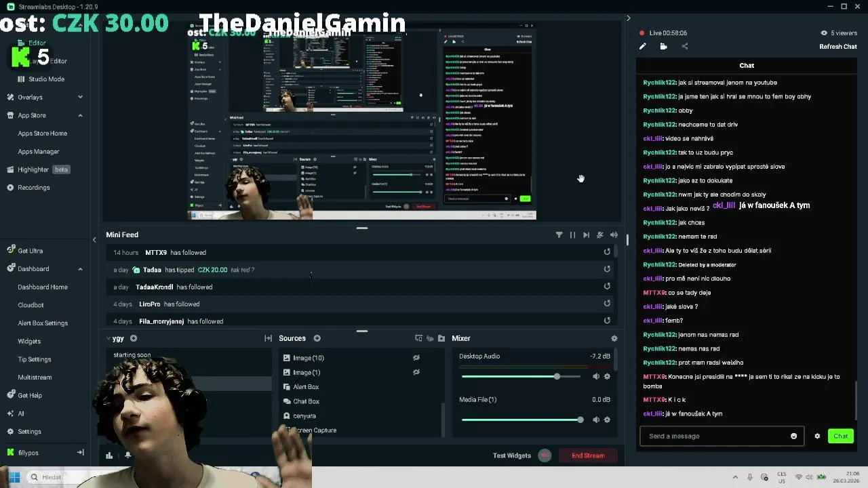Collapse the chat panel with the top arrow
This screenshot has width=868, height=488.
click(628, 18)
